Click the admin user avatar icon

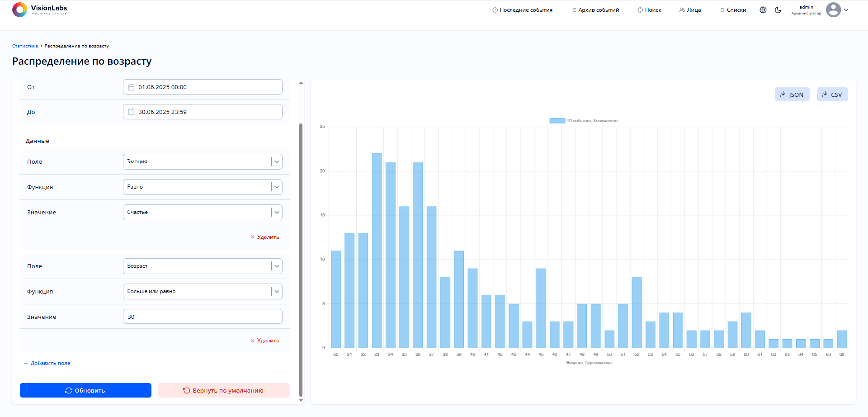[x=833, y=10]
